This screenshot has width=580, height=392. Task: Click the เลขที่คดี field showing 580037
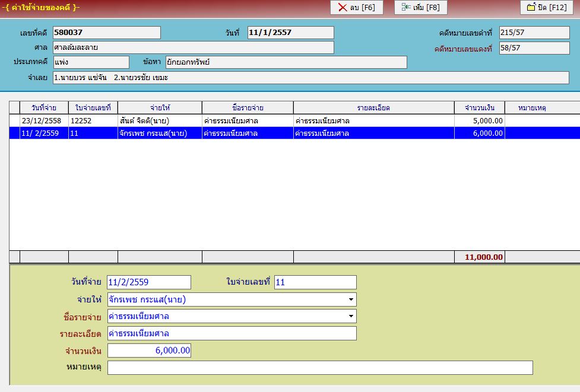point(106,33)
